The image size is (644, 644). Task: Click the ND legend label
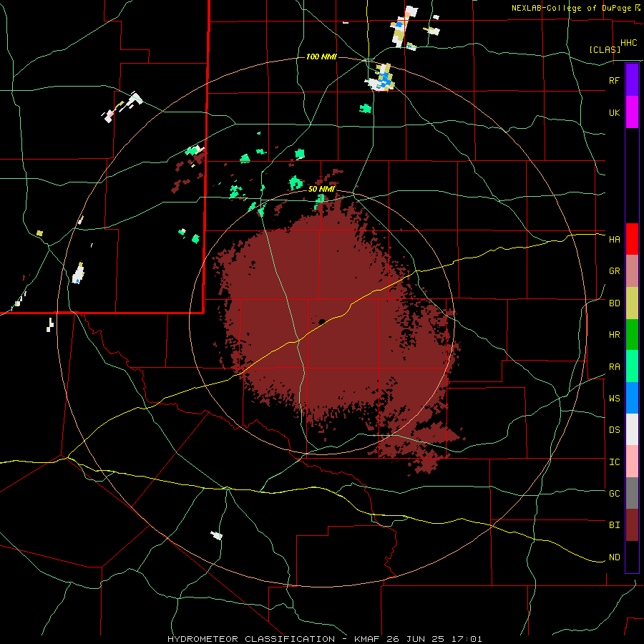pyautogui.click(x=614, y=557)
